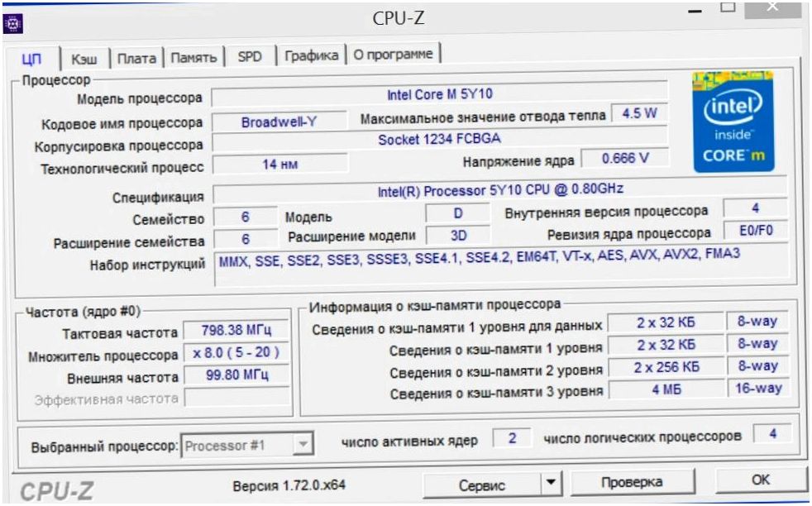Viewport: 812px width, 506px height.
Task: Click the x 8.0 ( 5 - 20 ) multiplier value
Action: click(x=236, y=353)
